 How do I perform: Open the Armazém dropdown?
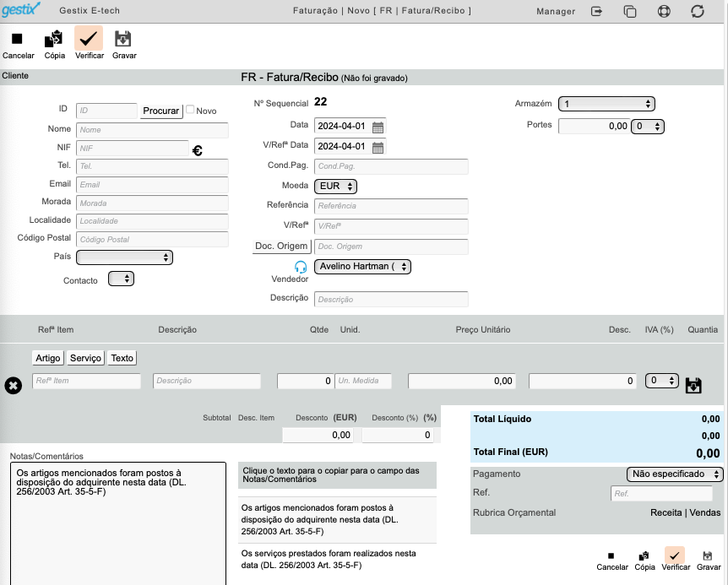coord(606,104)
